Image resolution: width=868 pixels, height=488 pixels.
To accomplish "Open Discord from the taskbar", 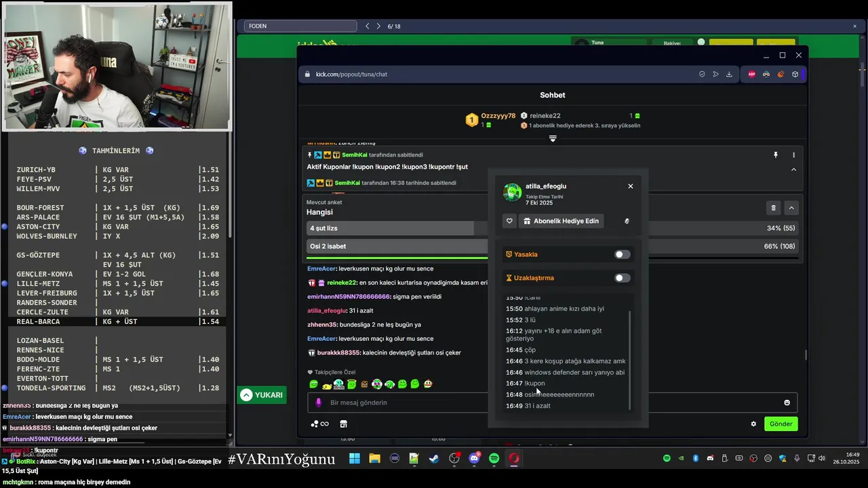I will point(474,459).
